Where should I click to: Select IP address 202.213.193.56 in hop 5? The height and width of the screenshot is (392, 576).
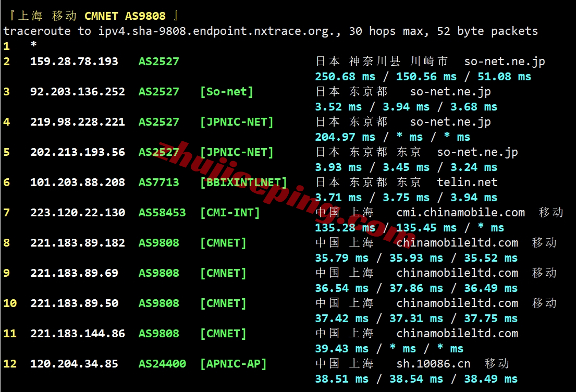coord(78,152)
